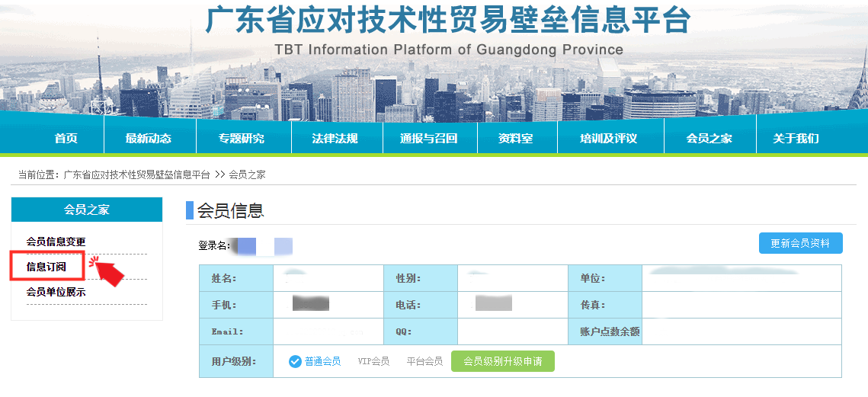Click the 会员之家 sidebar header
The width and height of the screenshot is (868, 397).
87,210
